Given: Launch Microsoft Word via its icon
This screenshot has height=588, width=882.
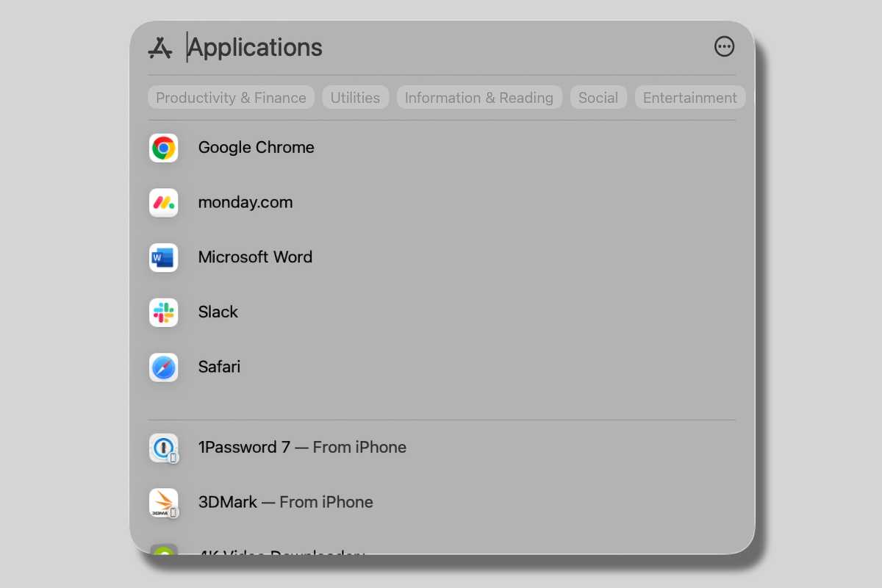Looking at the screenshot, I should (163, 257).
